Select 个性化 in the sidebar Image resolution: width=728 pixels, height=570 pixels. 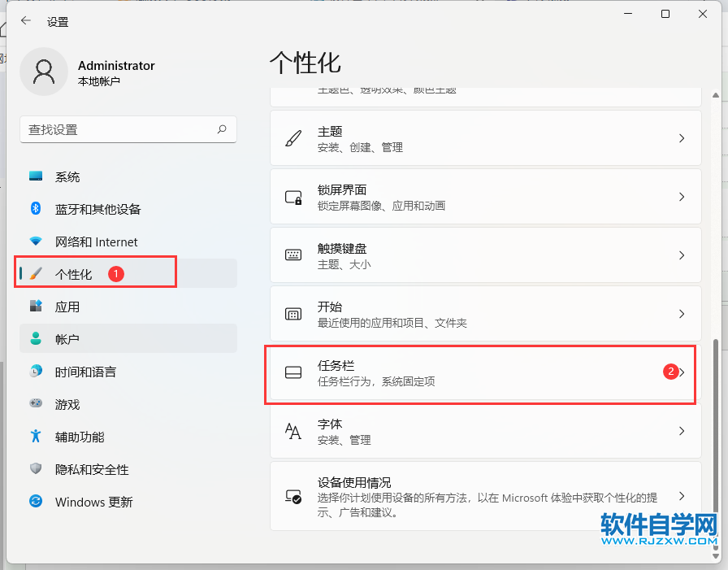(x=73, y=274)
